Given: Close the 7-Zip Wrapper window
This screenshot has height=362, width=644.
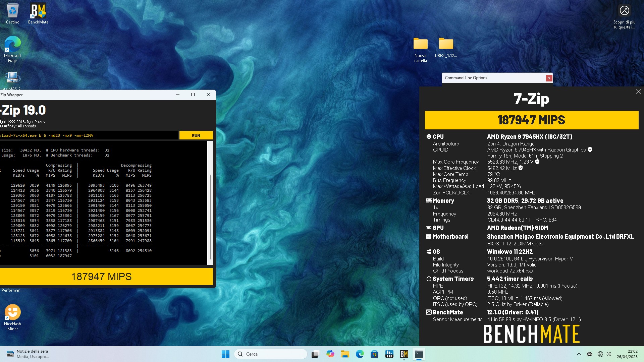Looking at the screenshot, I should 208,95.
